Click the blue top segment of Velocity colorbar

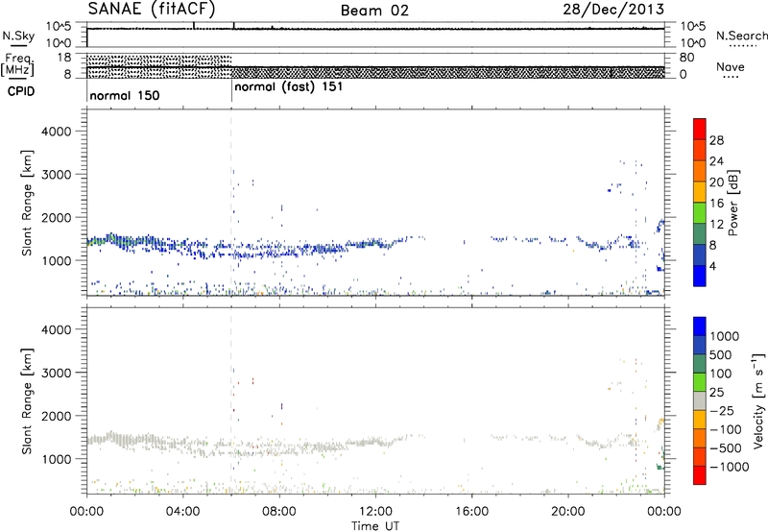tap(700, 326)
